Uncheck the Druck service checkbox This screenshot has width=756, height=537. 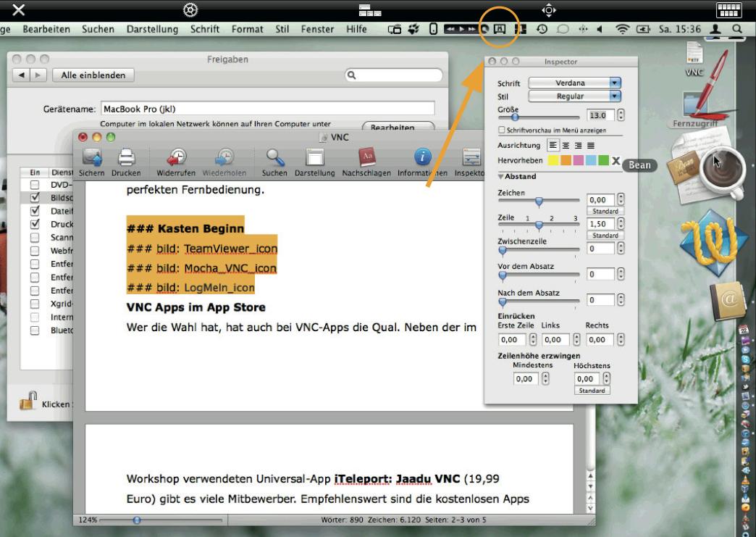35,224
